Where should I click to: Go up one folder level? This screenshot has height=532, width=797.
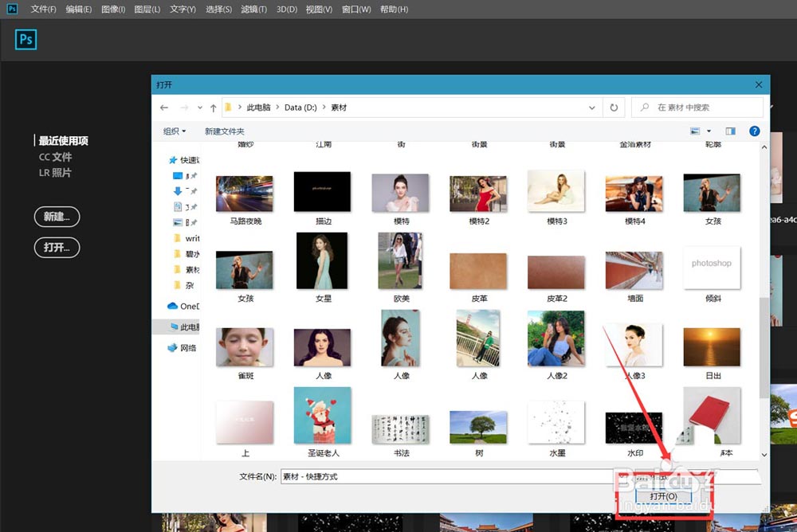(214, 108)
